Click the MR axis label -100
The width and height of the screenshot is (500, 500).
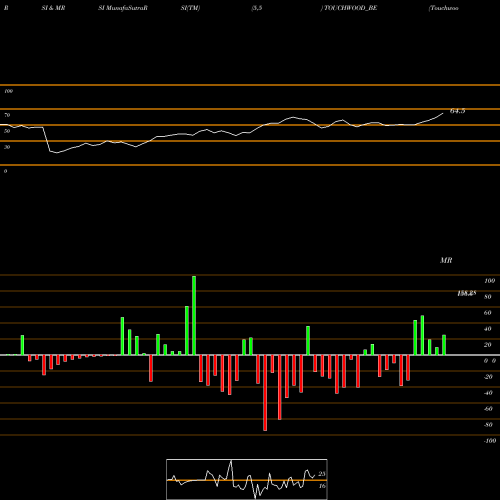point(490,441)
